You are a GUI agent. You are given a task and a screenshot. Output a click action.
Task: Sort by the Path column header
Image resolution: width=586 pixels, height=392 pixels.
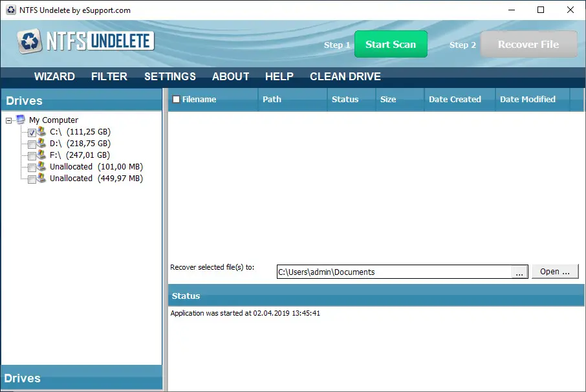click(292, 100)
